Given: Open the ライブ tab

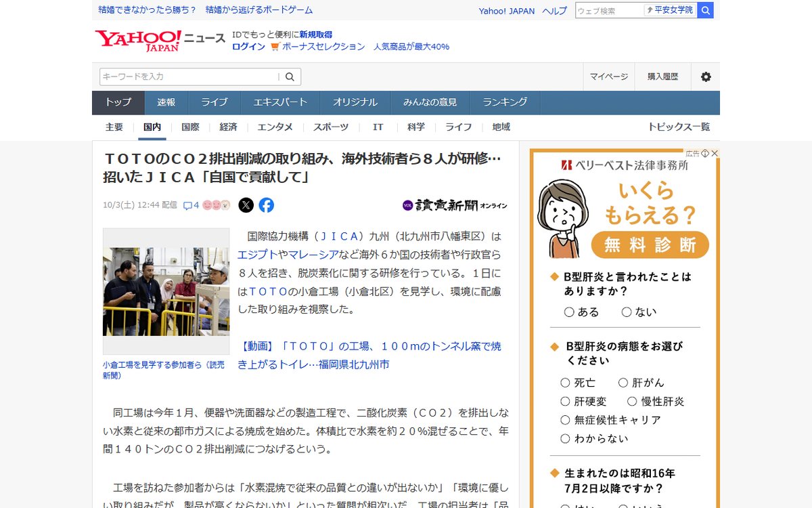Looking at the screenshot, I should click(x=215, y=102).
